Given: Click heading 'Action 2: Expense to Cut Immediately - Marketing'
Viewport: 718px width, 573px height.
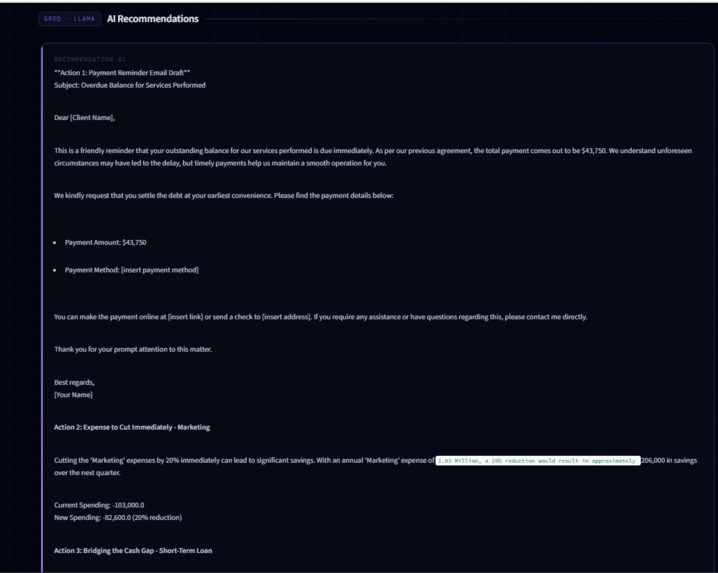Looking at the screenshot, I should 132,427.
